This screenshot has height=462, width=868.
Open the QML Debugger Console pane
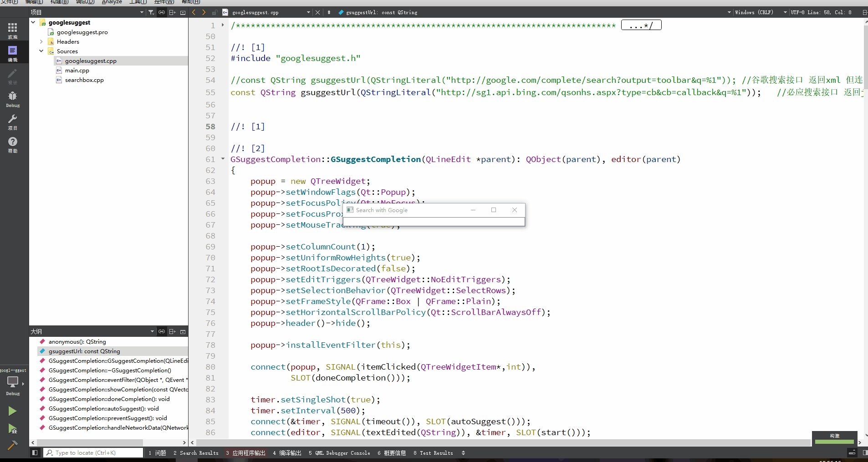coord(339,453)
